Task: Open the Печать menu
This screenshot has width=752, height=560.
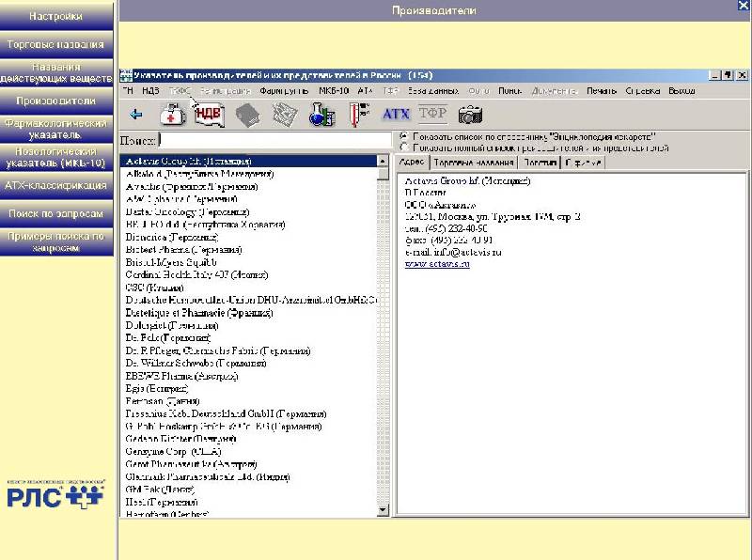Action: click(x=602, y=90)
